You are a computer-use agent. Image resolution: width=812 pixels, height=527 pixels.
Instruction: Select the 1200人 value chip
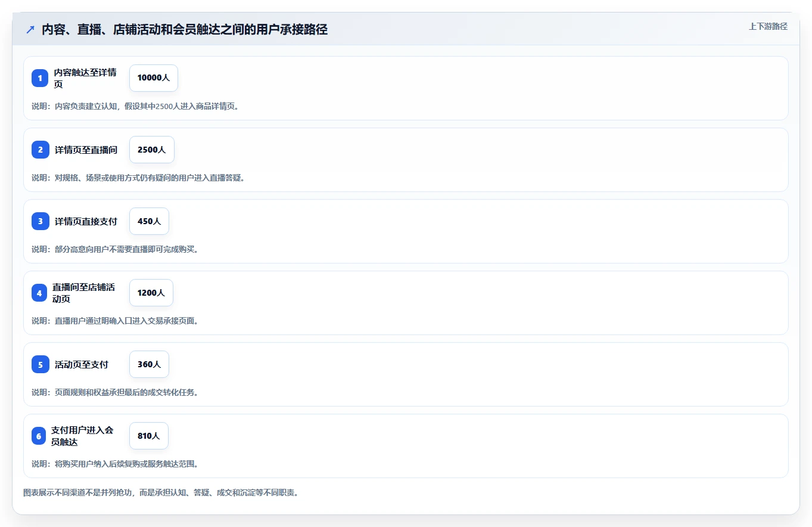pos(151,293)
